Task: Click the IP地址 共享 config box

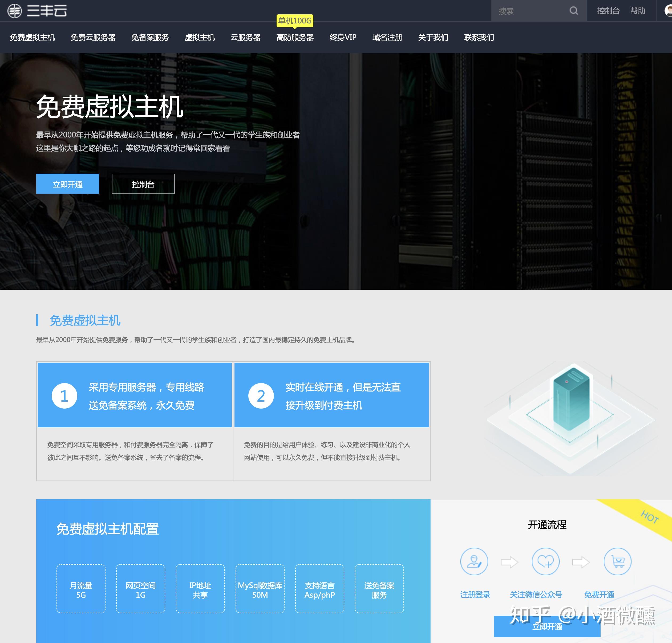Action: coord(200,588)
